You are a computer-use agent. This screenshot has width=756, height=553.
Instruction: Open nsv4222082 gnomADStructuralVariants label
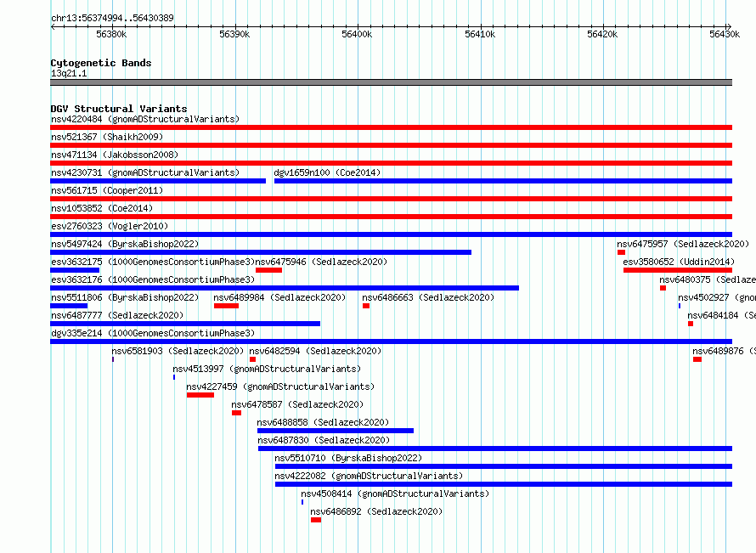[369, 476]
